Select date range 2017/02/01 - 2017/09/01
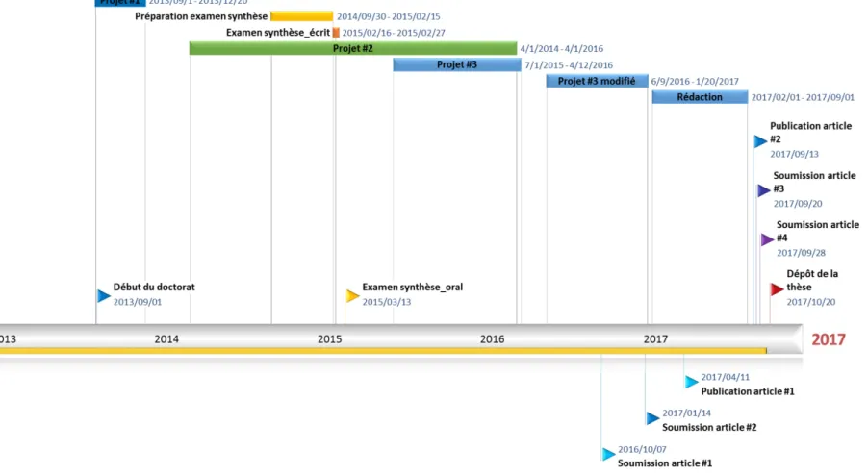 [x=803, y=97]
